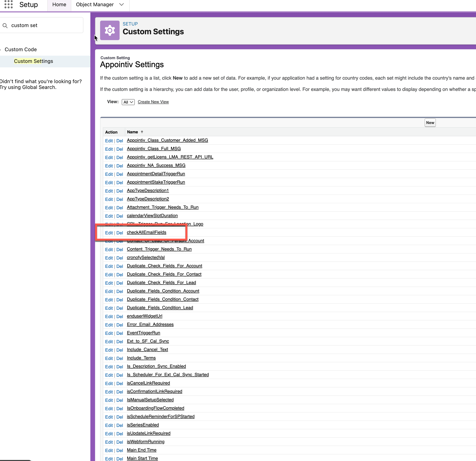Switch to the Home tab
476x461 pixels.
click(x=59, y=5)
